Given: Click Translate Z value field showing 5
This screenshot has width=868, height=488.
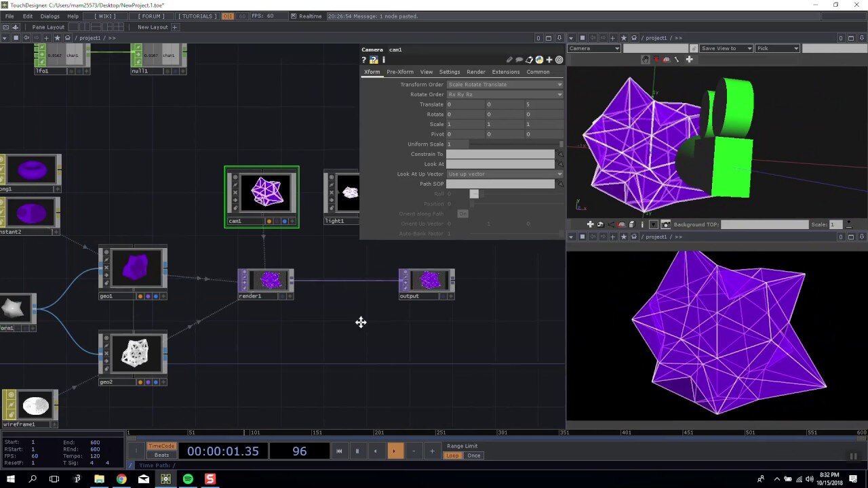Looking at the screenshot, I should point(544,104).
